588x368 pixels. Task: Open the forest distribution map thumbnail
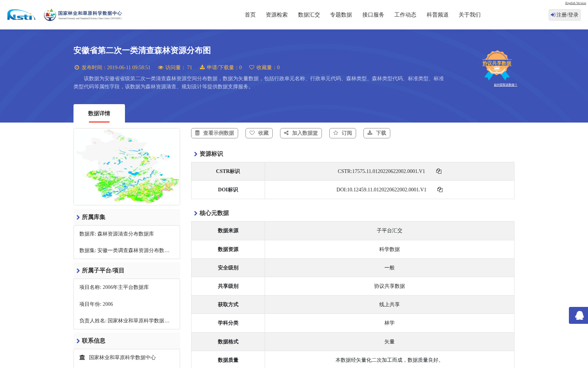coord(127,167)
